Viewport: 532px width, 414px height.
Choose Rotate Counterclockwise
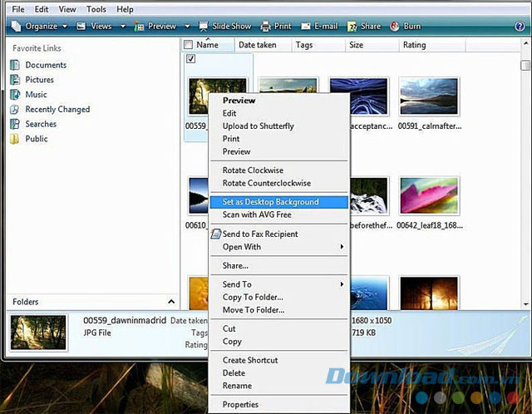tap(279, 183)
